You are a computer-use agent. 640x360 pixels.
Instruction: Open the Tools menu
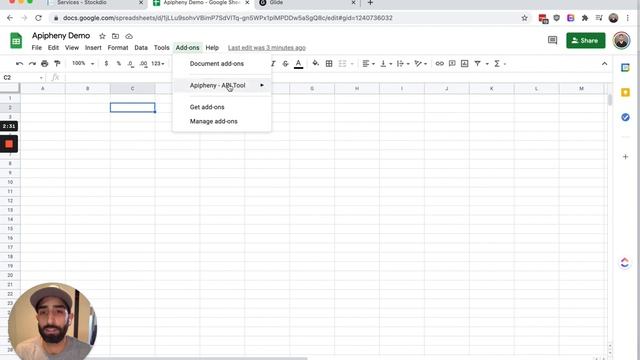[162, 48]
